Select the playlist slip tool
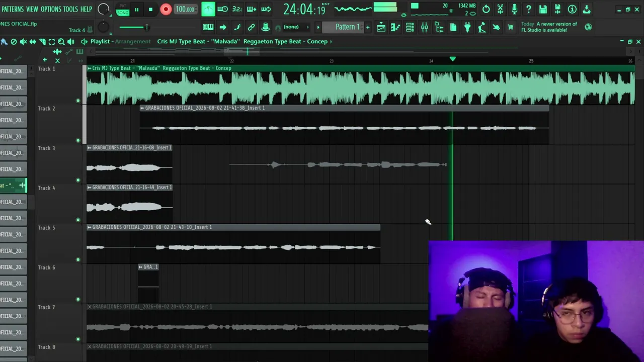Viewport: 644px width, 362px height. coord(33,42)
